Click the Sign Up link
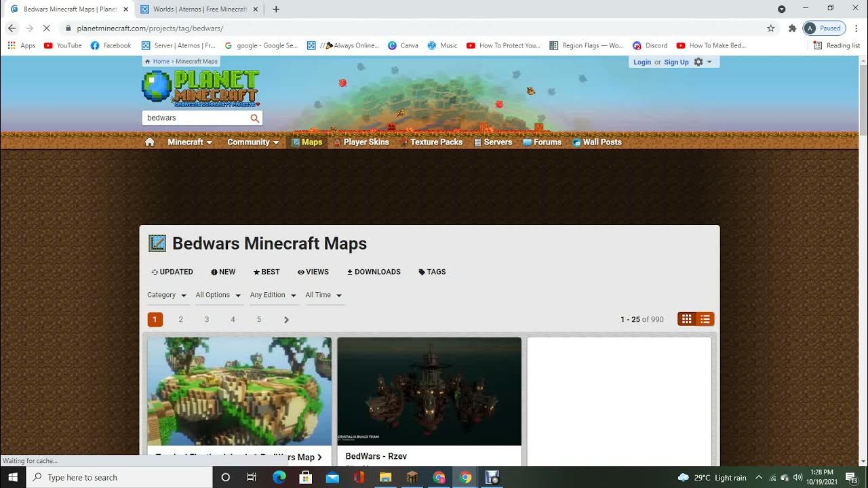 coord(676,62)
